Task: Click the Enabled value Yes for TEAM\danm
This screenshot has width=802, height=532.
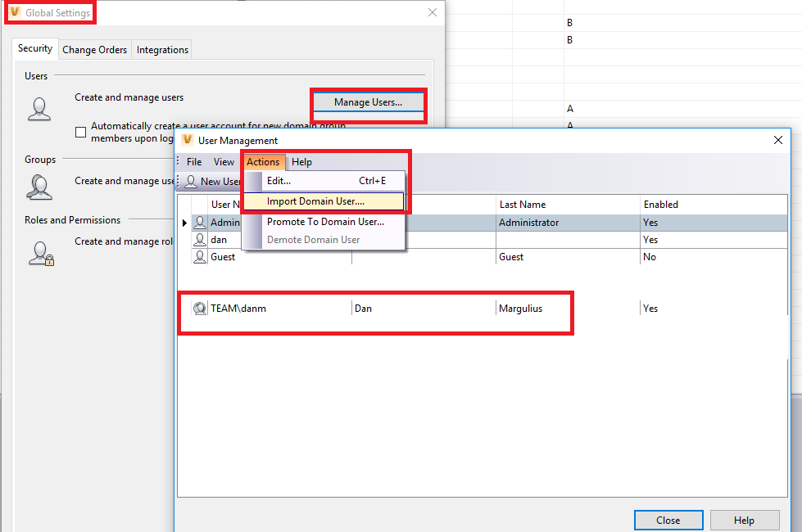Action: 650,309
